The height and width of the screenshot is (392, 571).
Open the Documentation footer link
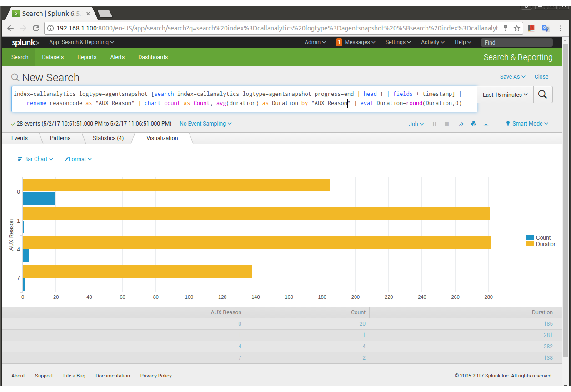[113, 376]
